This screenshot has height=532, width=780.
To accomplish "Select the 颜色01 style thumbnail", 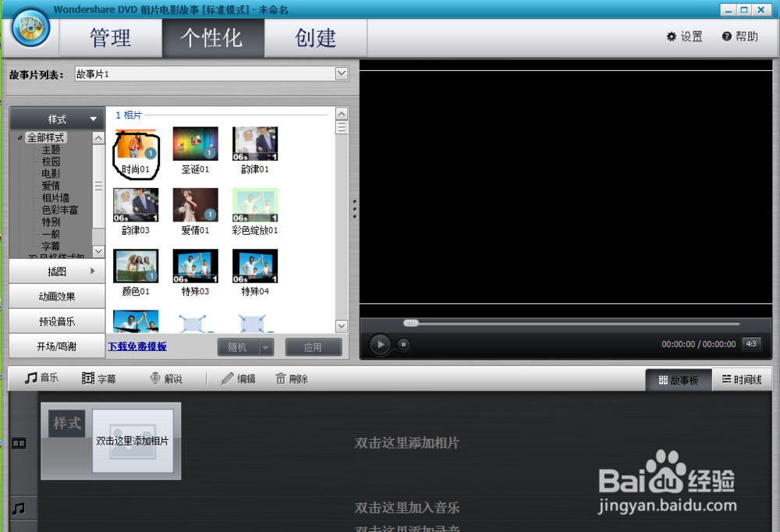I will point(136,266).
